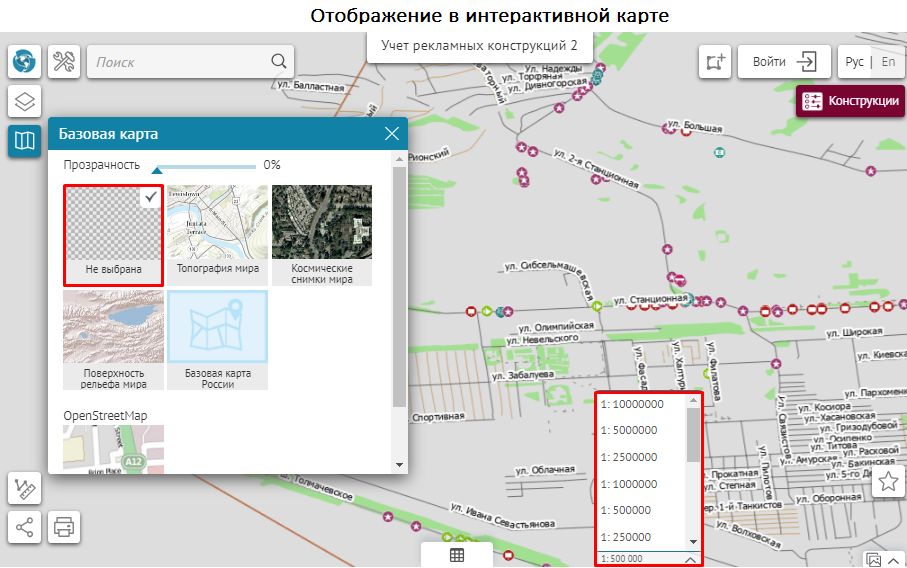This screenshot has width=907, height=568.
Task: Click the search magnifier icon
Action: (279, 62)
